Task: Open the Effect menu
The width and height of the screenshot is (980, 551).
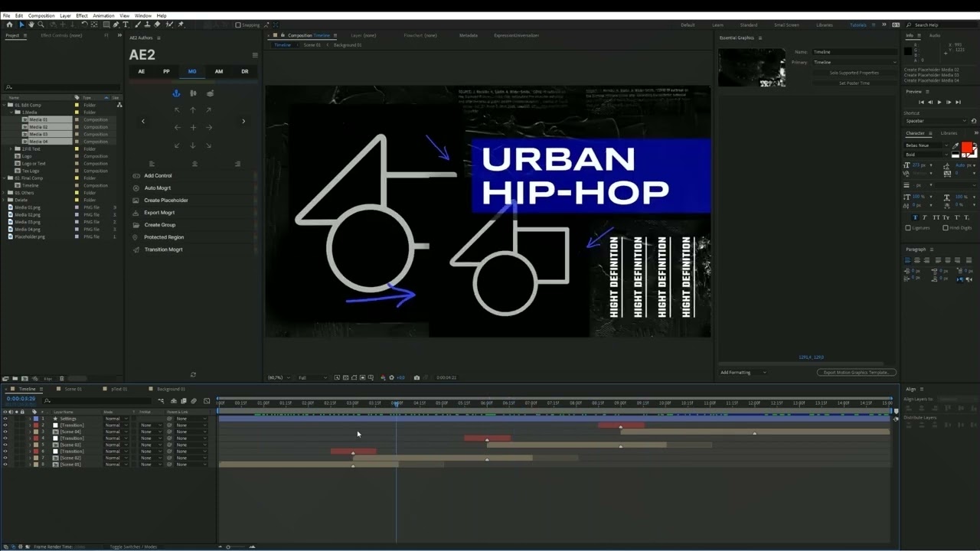Action: tap(82, 15)
